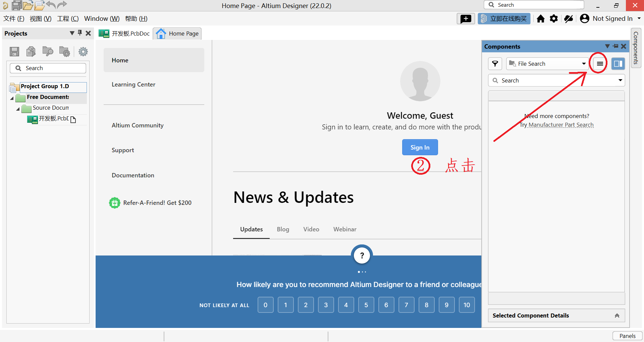Click the project options folder-gear icon
The height and width of the screenshot is (342, 644).
[x=64, y=51]
